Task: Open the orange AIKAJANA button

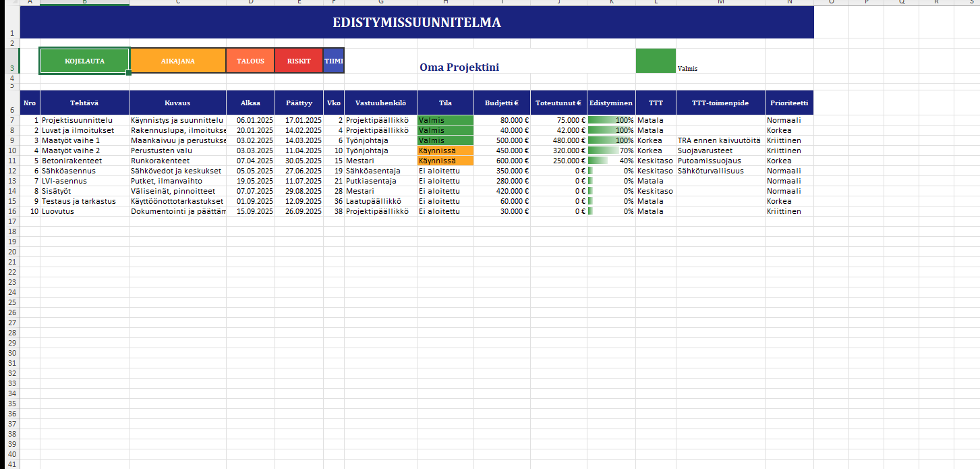Action: coord(177,61)
